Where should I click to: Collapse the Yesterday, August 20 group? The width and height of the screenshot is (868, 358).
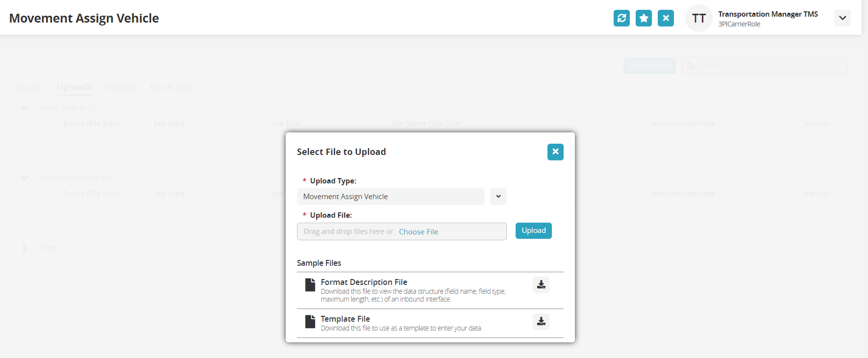pyautogui.click(x=25, y=178)
